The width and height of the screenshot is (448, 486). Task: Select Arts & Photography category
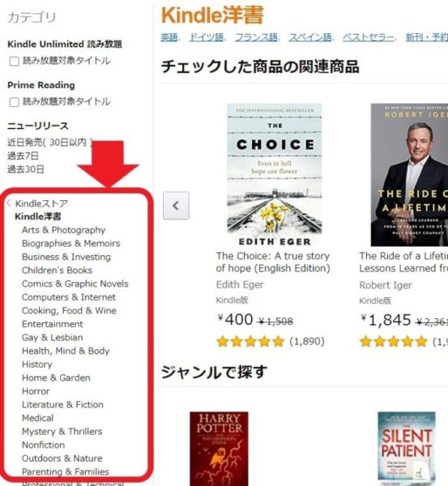pyautogui.click(x=63, y=230)
